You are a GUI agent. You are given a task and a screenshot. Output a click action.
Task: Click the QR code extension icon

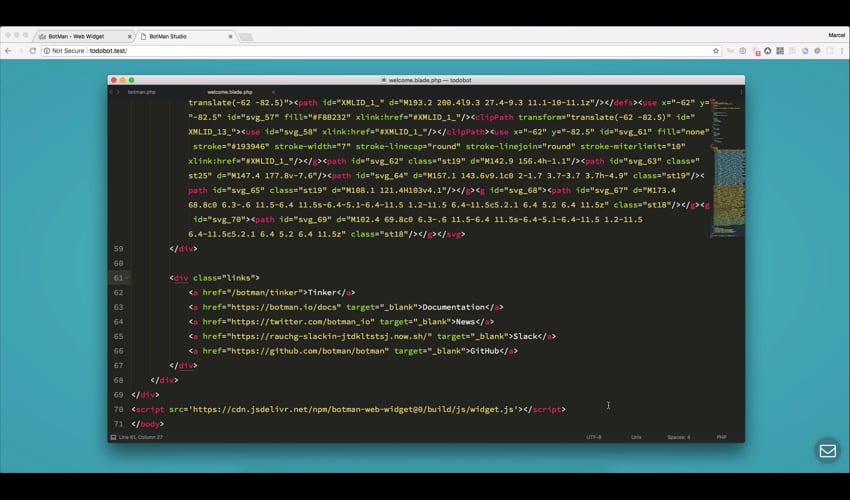click(780, 51)
